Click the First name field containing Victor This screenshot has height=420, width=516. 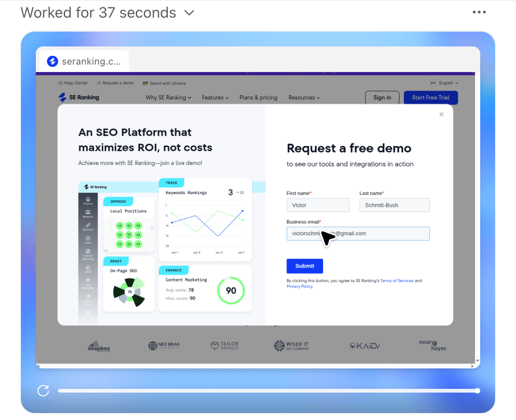click(318, 205)
